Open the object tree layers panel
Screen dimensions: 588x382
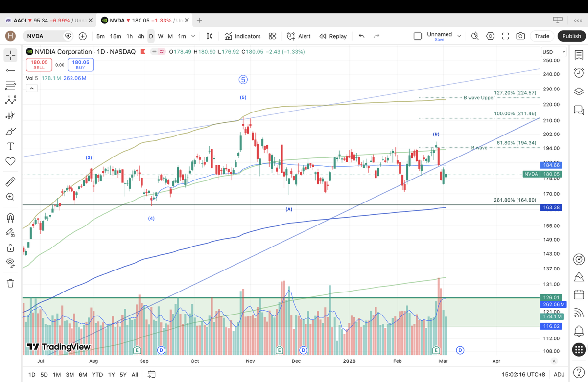(x=579, y=91)
